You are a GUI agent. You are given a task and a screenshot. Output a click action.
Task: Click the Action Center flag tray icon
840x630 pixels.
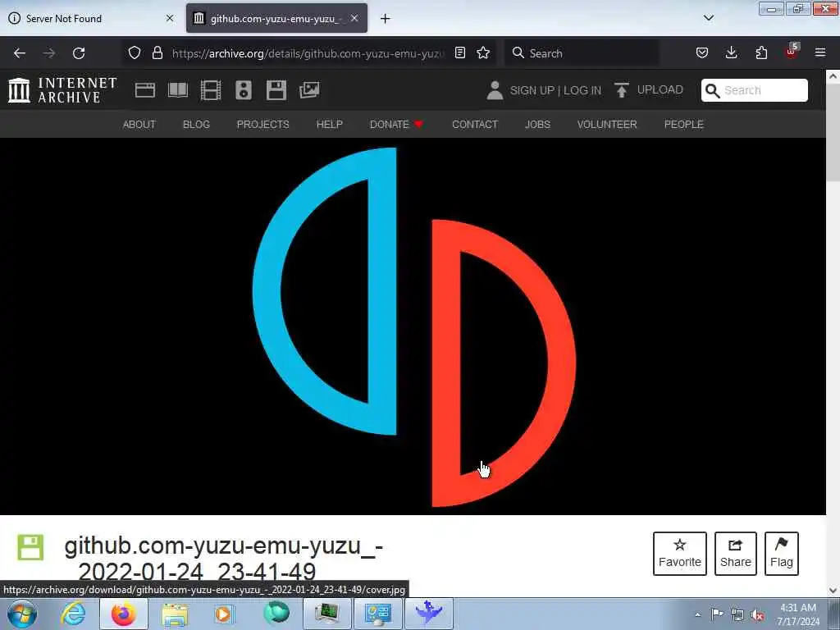coord(717,614)
